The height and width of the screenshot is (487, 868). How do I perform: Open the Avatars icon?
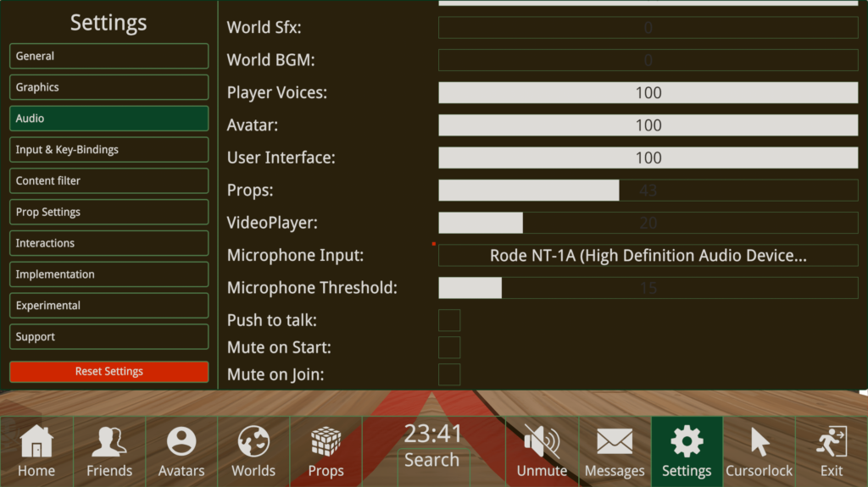click(181, 441)
